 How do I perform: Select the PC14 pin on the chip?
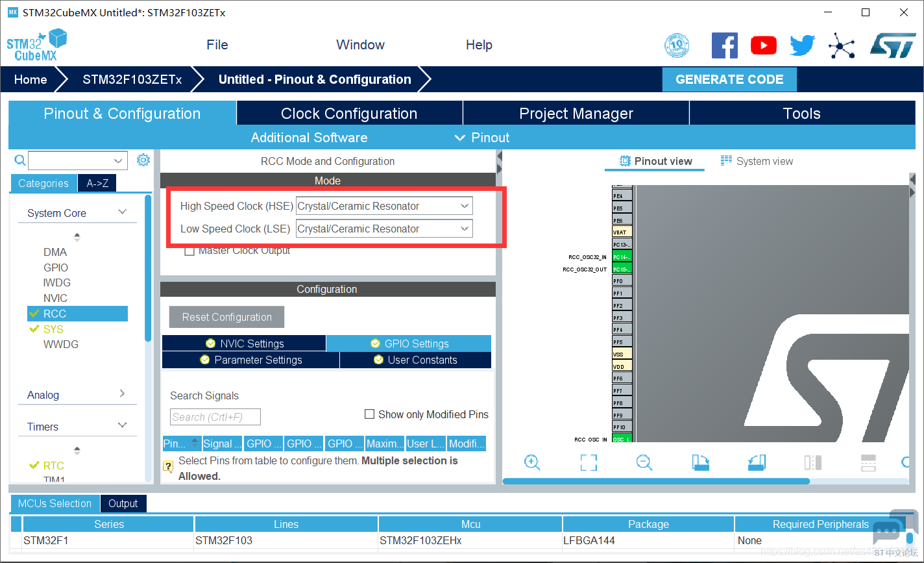(x=622, y=257)
